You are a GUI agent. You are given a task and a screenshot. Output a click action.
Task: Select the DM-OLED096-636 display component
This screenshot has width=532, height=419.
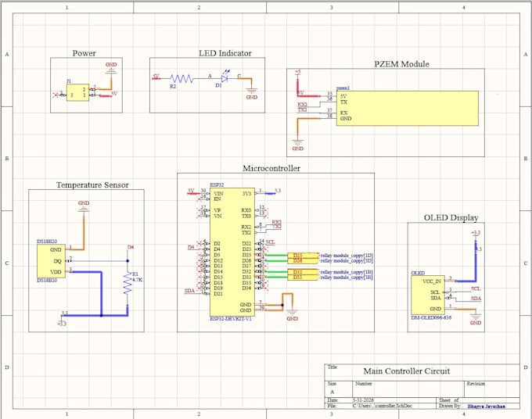pyautogui.click(x=428, y=295)
